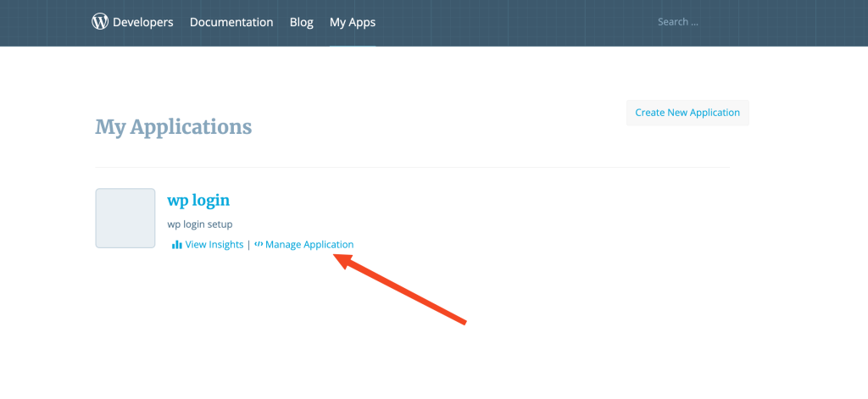Open the View Insights link
The image size is (868, 399).
pos(214,245)
